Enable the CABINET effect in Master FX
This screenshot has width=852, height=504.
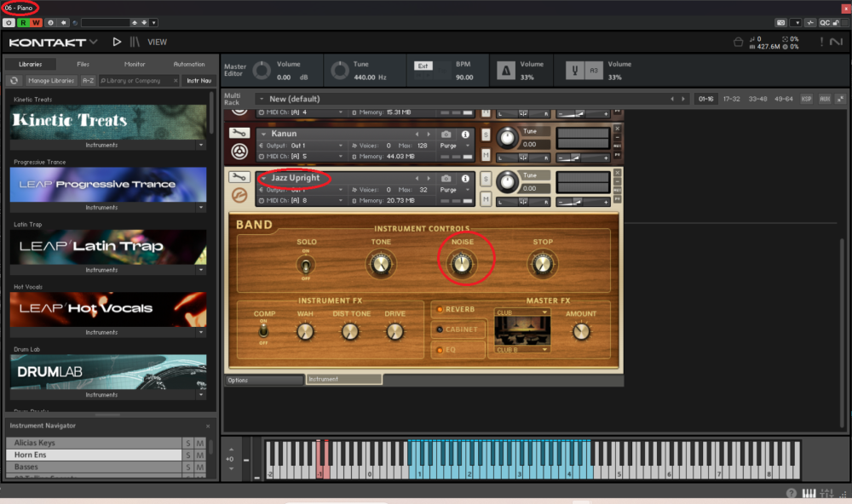point(459,329)
